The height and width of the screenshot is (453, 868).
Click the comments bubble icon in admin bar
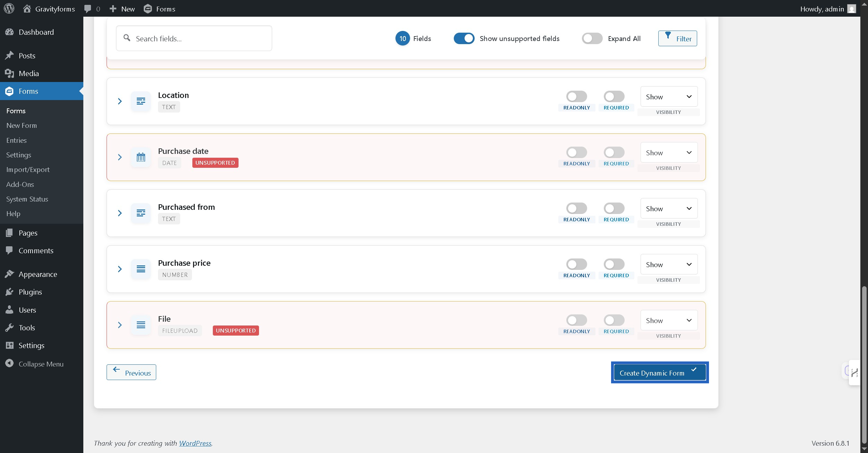pyautogui.click(x=88, y=8)
